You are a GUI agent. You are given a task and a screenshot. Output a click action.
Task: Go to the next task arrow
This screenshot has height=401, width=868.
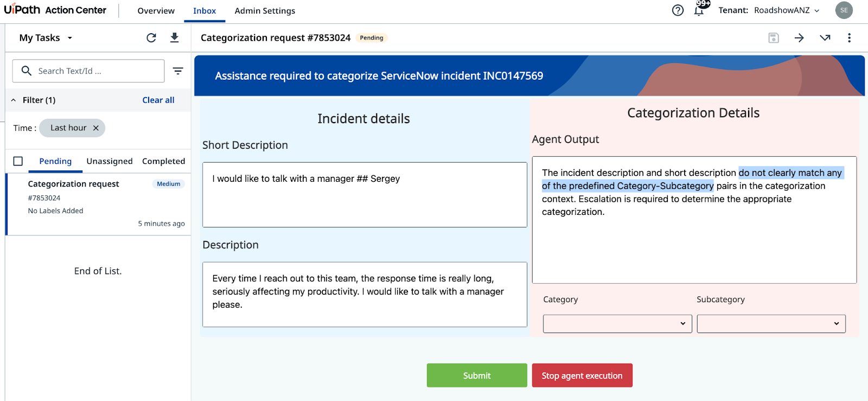(x=799, y=37)
